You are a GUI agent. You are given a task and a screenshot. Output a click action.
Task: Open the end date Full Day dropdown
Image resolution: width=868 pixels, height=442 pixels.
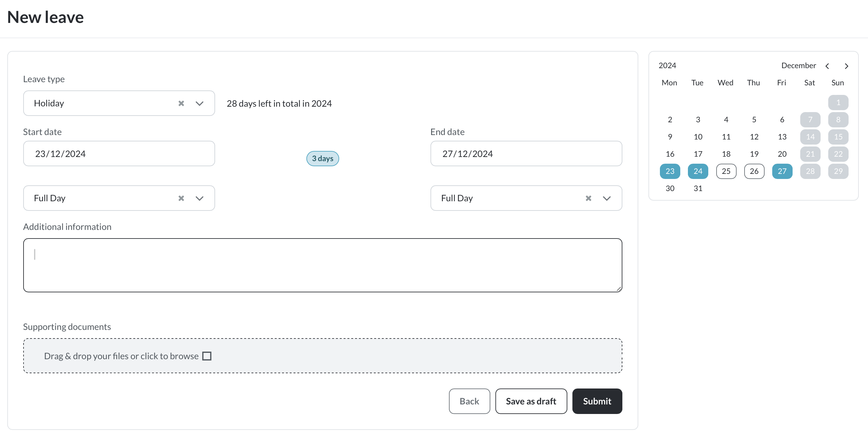(606, 198)
